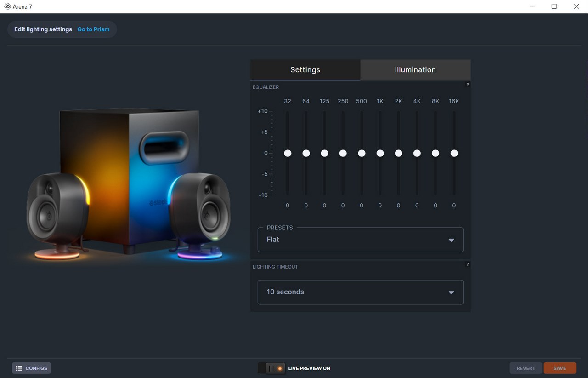Click the list icon on Configs button
This screenshot has height=378, width=588.
pos(19,368)
